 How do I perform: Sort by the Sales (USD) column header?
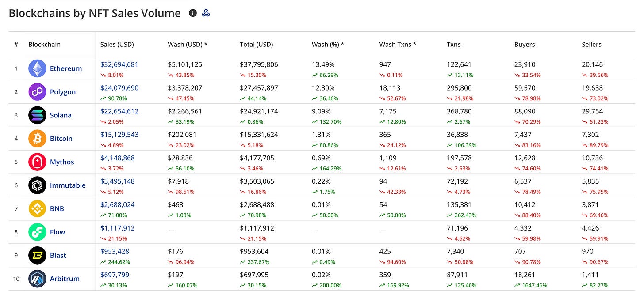[117, 45]
